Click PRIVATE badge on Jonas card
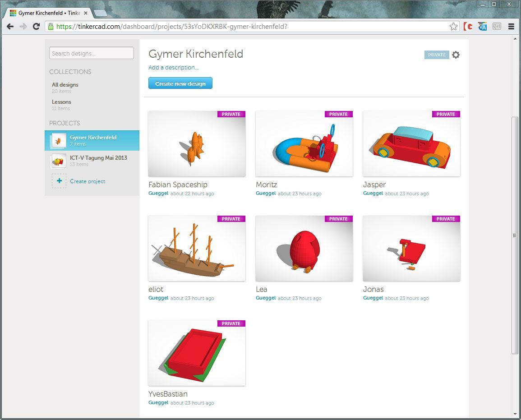This screenshot has width=521, height=420. [x=446, y=219]
